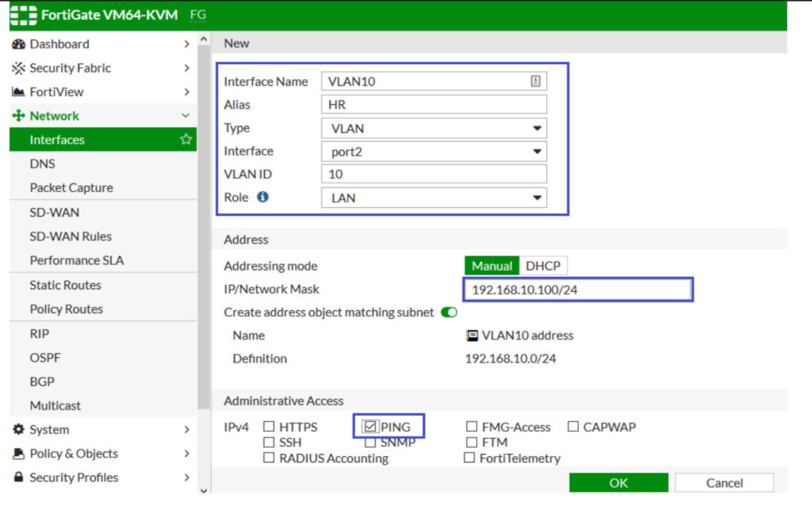The image size is (812, 511).
Task: Select DHCP addressing mode
Action: [x=543, y=266]
